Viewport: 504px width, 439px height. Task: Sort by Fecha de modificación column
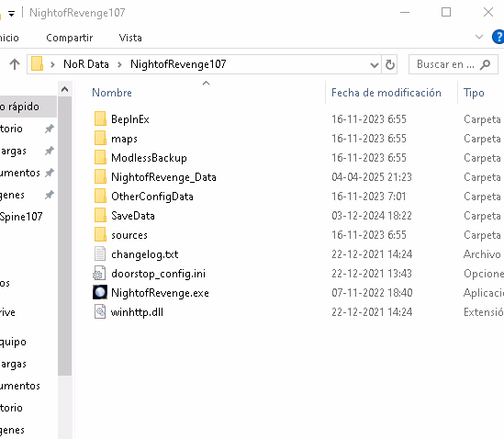(386, 93)
